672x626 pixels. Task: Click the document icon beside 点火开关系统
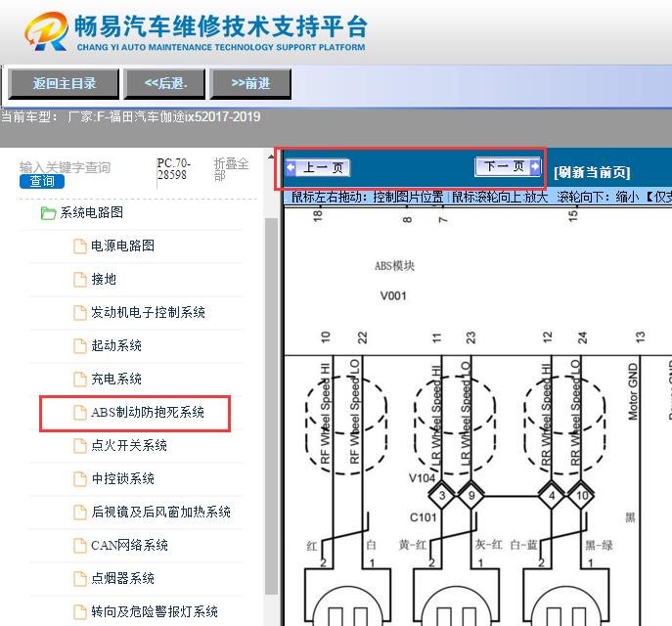[79, 446]
